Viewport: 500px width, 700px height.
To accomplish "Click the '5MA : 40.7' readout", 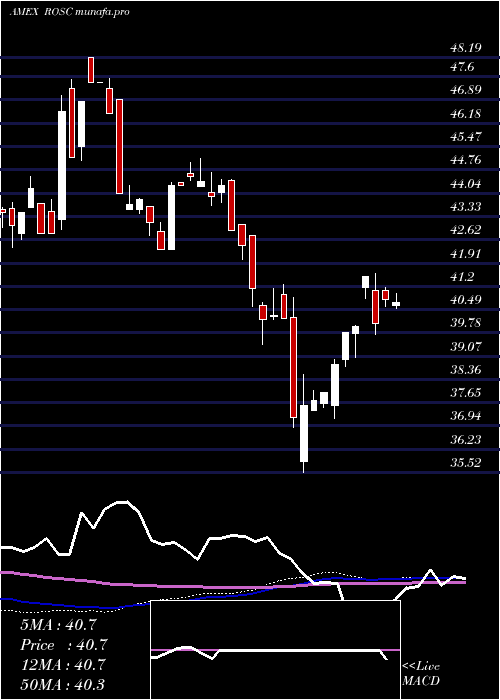I will point(58,625).
